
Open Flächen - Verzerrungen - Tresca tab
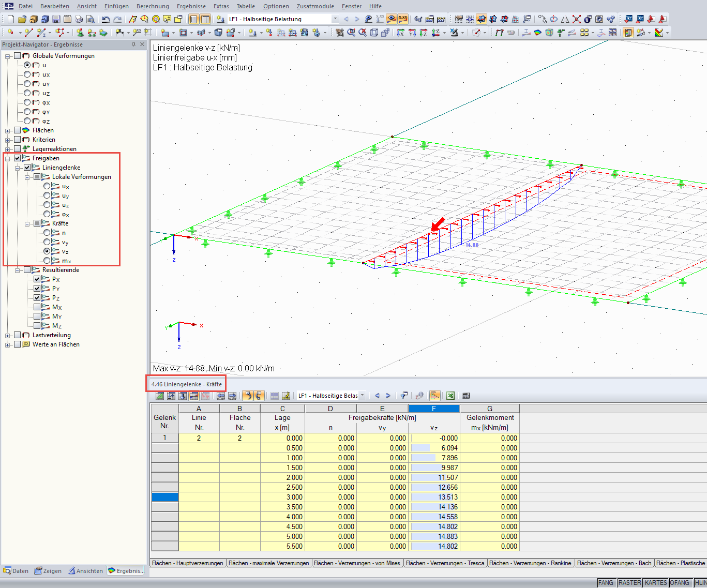click(x=445, y=563)
